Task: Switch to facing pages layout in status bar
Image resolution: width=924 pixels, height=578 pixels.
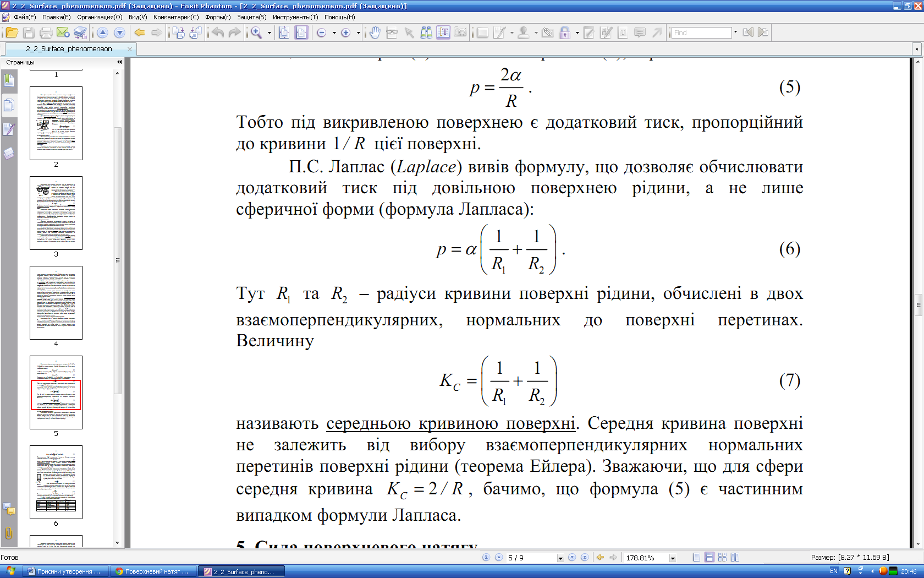Action: [x=722, y=558]
